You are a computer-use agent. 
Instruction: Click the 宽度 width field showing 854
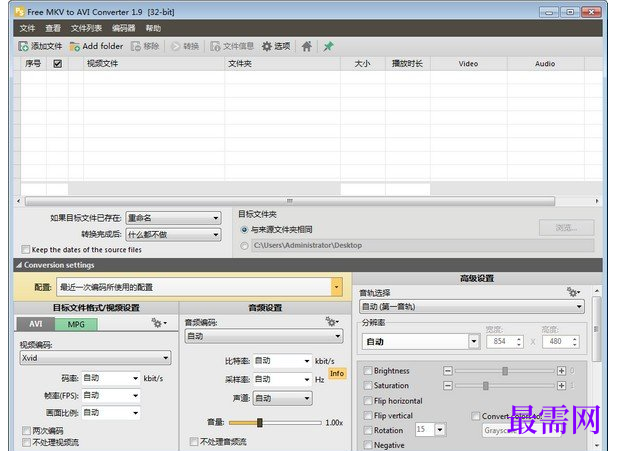(505, 342)
